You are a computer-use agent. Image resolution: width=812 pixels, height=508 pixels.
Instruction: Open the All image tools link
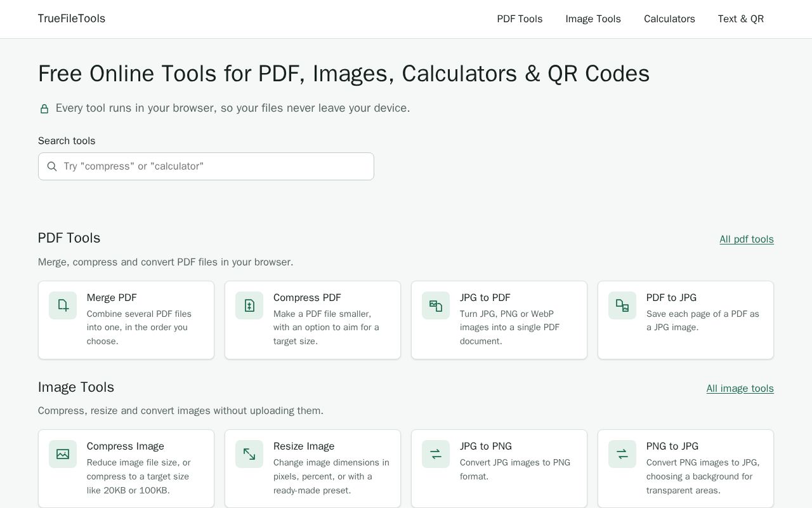[740, 389]
